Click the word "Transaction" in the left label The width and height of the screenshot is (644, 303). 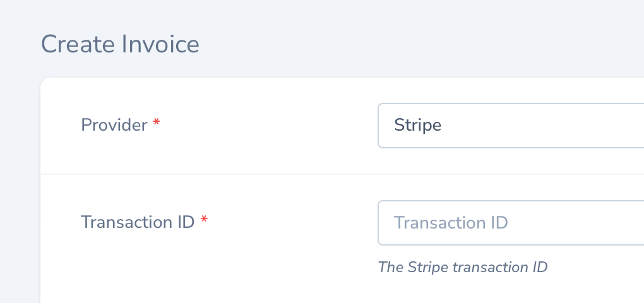pyautogui.click(x=121, y=222)
